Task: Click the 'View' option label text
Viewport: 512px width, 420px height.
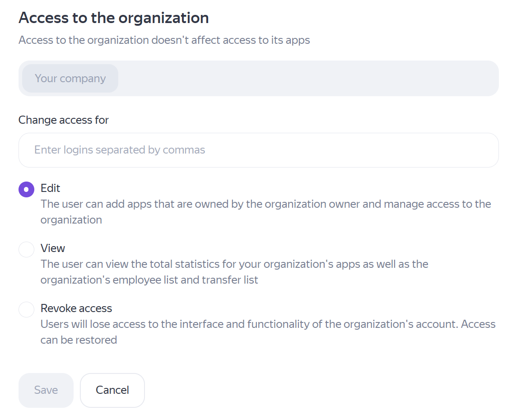Action: pos(53,248)
